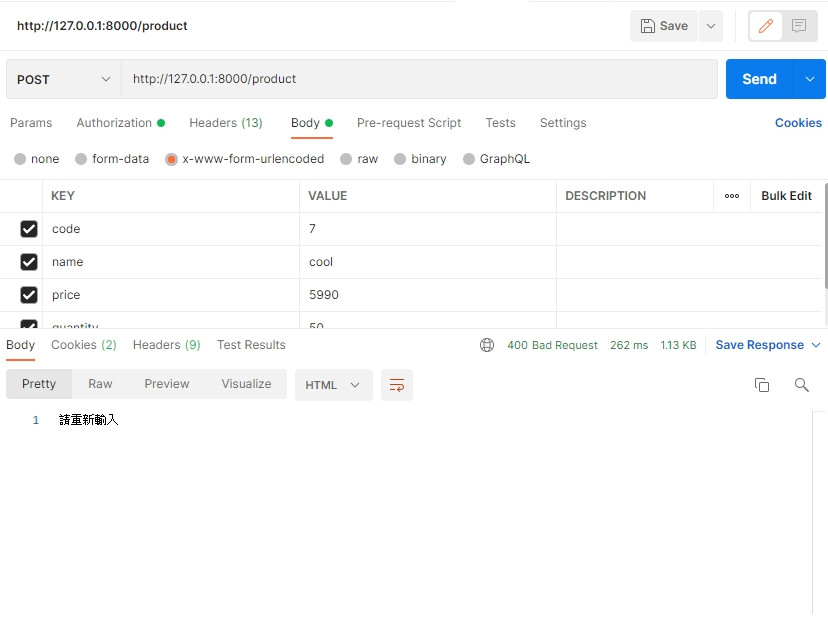Screen dimensions: 828x621
Task: Open column options three-dots icon
Action: click(732, 196)
